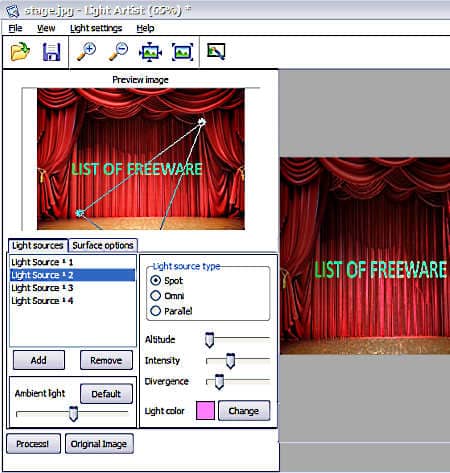The width and height of the screenshot is (450, 473).
Task: Select Light Source 3 in the list
Action: 73,288
